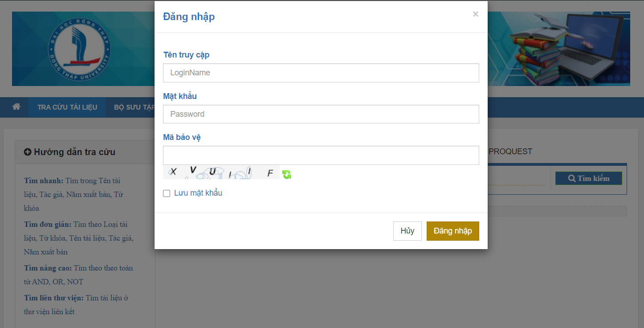Click the green captcha refresh icon
Image resolution: width=644 pixels, height=328 pixels.
tap(287, 174)
